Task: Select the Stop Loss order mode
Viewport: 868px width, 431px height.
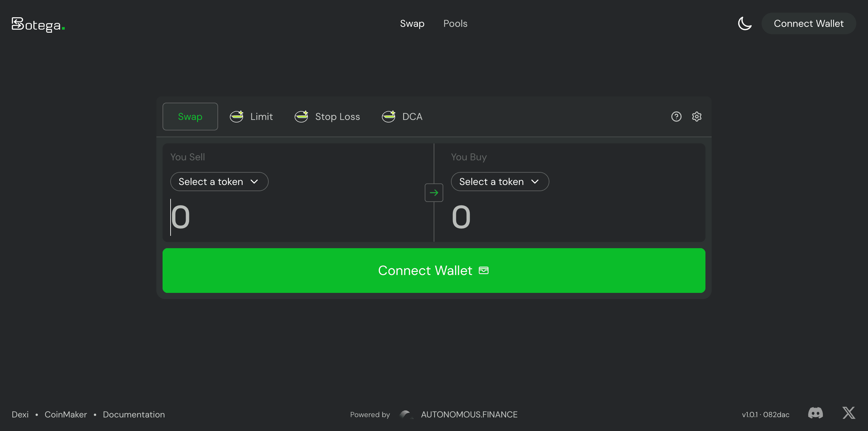Action: [327, 117]
